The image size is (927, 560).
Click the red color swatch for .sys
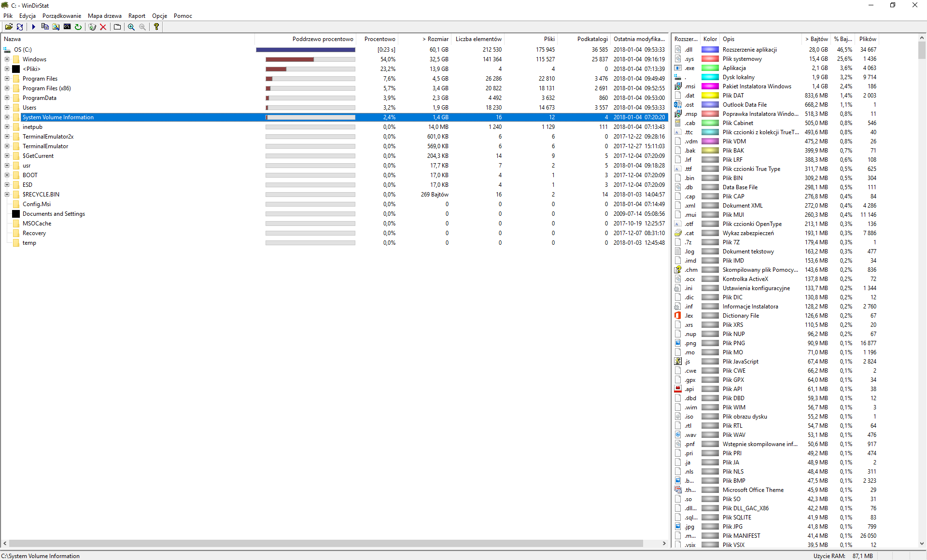point(710,59)
